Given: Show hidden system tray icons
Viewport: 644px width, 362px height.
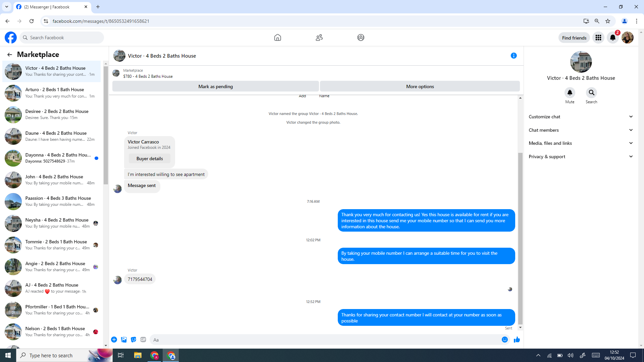Looking at the screenshot, I should 538,355.
